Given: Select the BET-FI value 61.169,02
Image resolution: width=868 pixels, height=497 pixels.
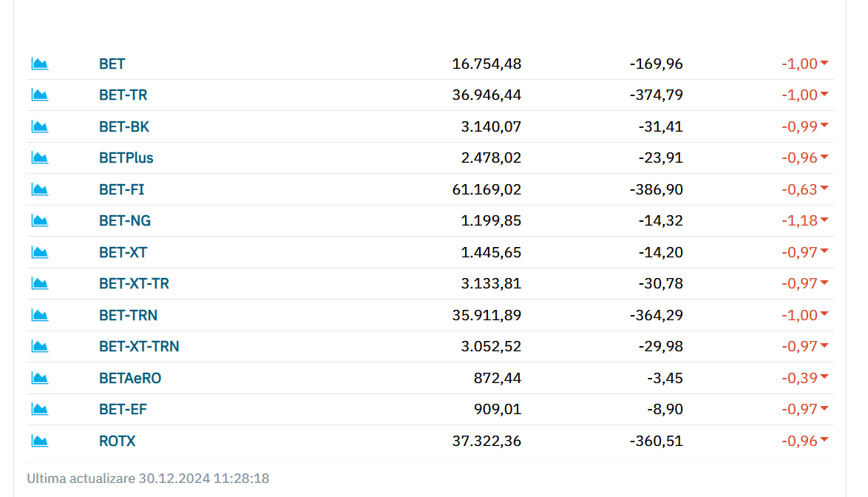Looking at the screenshot, I should (486, 189).
